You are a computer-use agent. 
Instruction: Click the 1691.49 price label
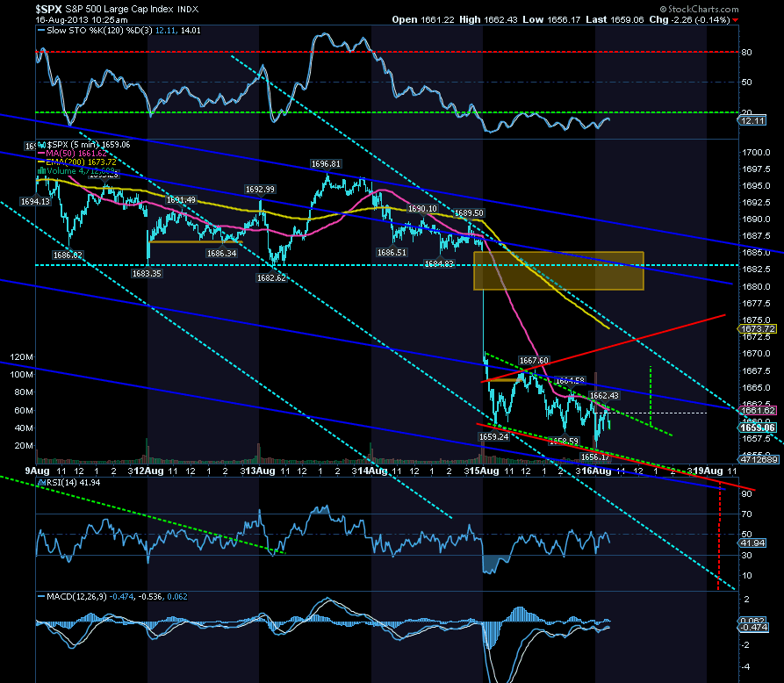click(x=181, y=200)
